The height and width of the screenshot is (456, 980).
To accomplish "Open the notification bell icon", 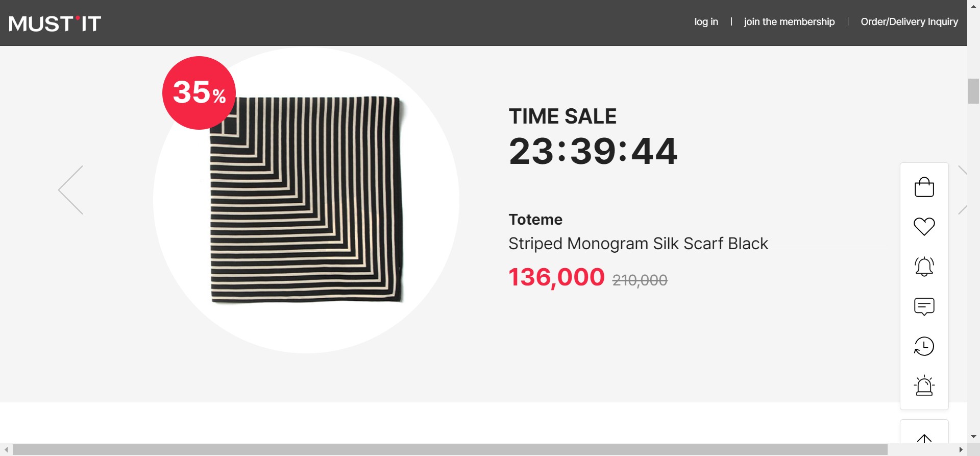I will tap(924, 266).
